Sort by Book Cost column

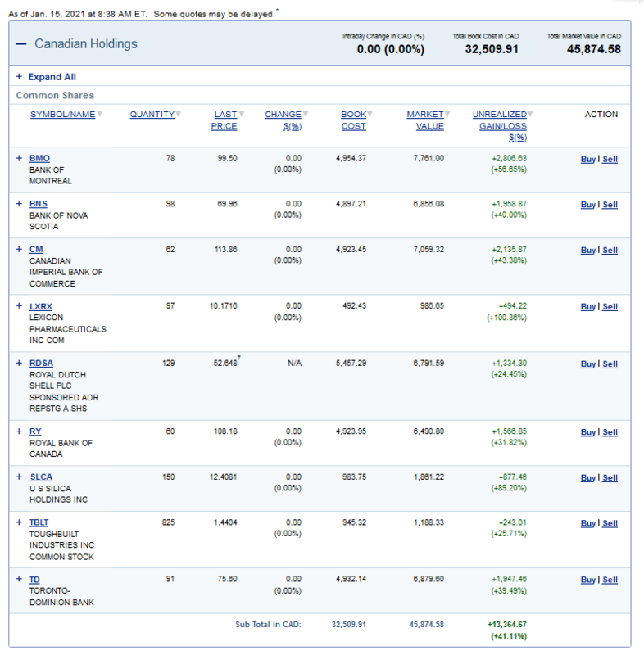(354, 120)
